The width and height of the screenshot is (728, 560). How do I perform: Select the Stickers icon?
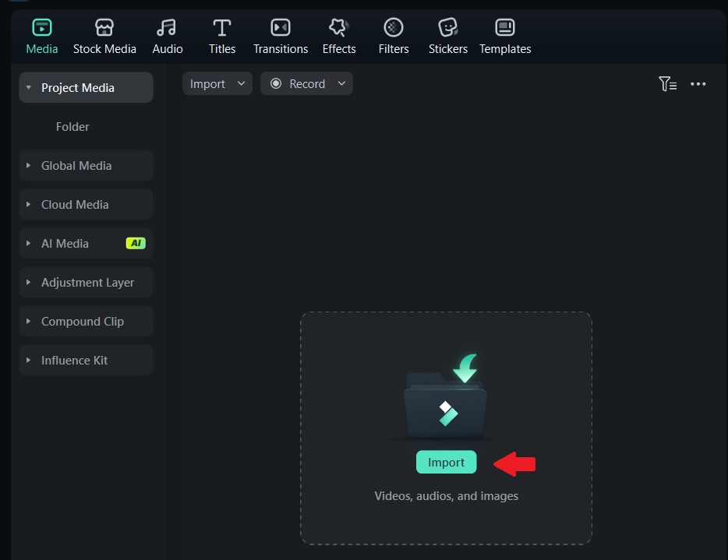[x=448, y=28]
